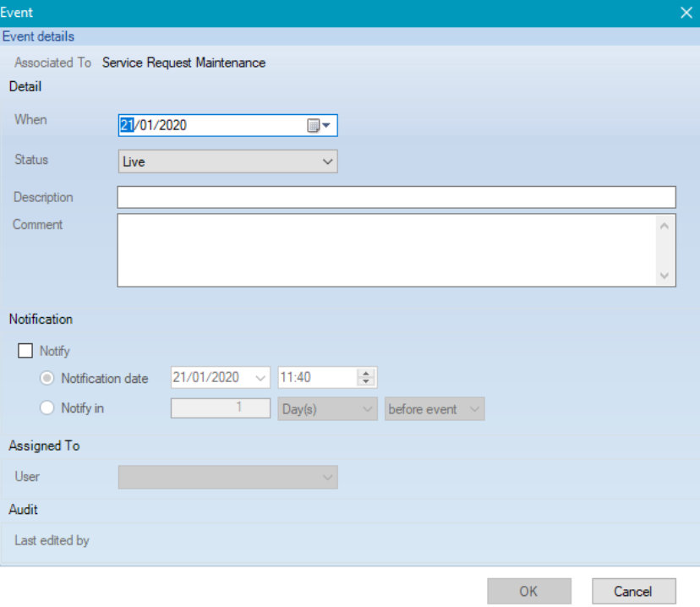This screenshot has width=700, height=607.
Task: Select the Notification date radio button
Action: click(x=47, y=379)
